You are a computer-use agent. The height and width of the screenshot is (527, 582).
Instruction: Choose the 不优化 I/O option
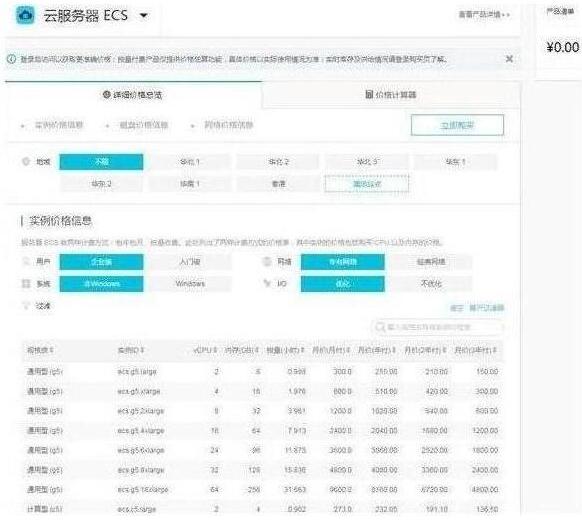pyautogui.click(x=431, y=284)
